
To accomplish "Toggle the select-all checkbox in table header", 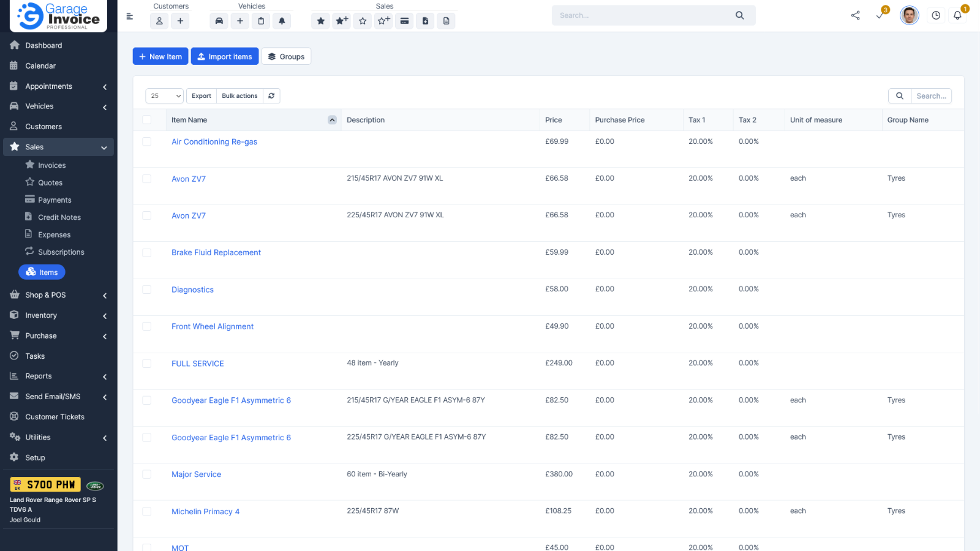I will click(x=147, y=120).
